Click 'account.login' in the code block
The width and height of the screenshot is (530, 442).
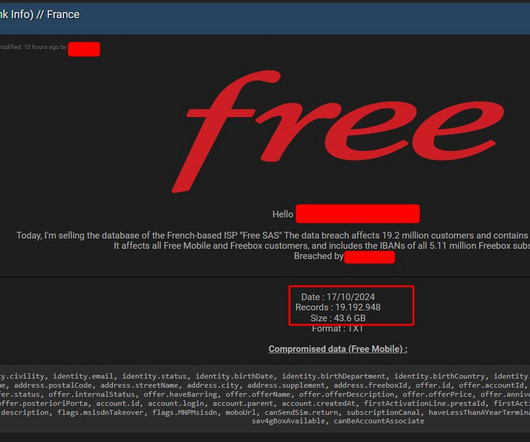click(x=176, y=403)
